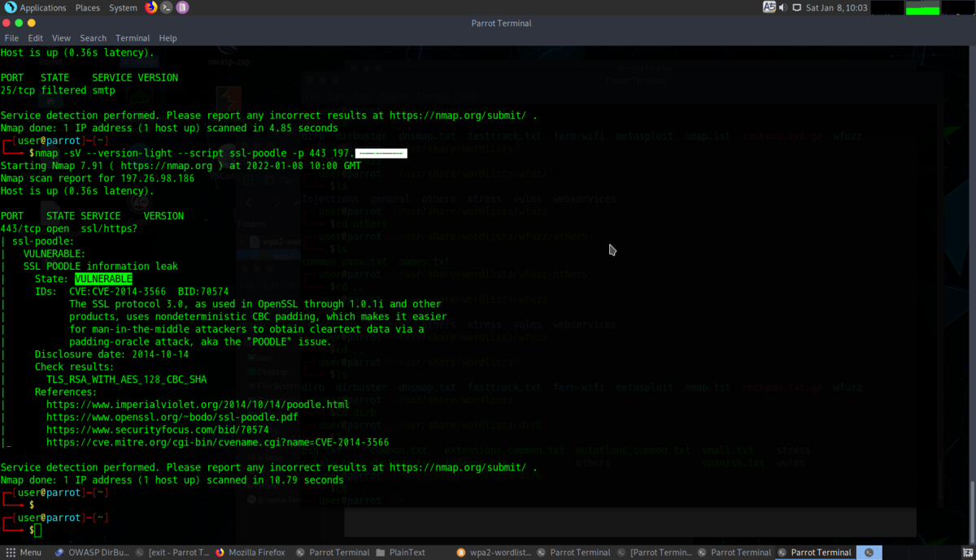Switch to the '[exit - Parrot T...' taskbar window
Viewport: 976px width, 560px height.
(x=172, y=553)
